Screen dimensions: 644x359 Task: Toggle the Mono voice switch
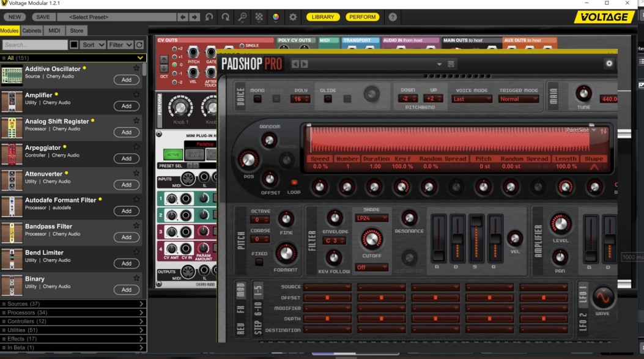257,99
